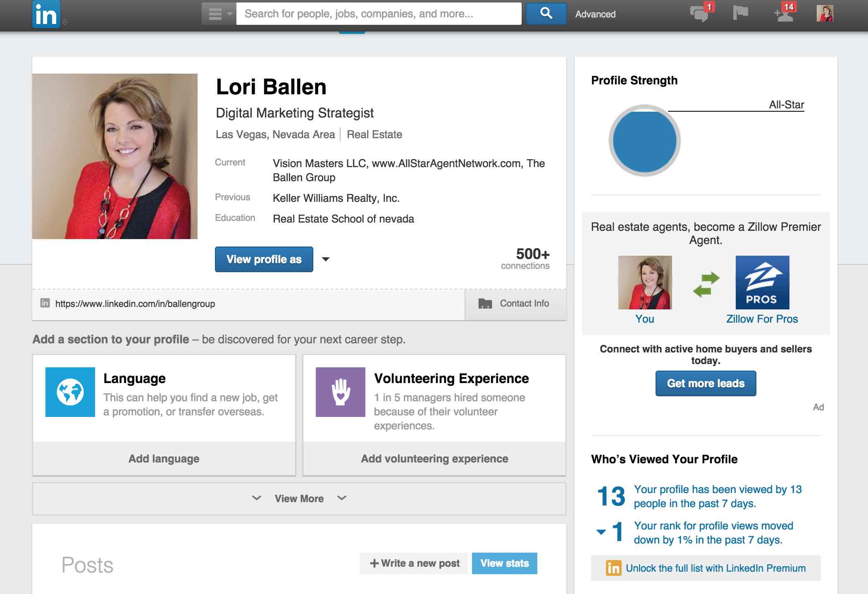Open the linkedin.com/in/ballengroup profile URL

pos(135,304)
